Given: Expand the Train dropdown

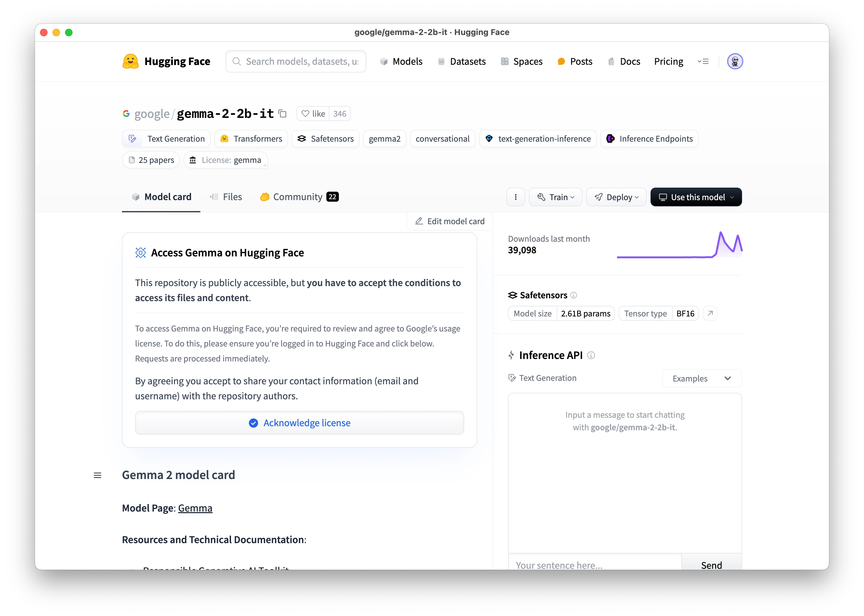Looking at the screenshot, I should coord(555,197).
